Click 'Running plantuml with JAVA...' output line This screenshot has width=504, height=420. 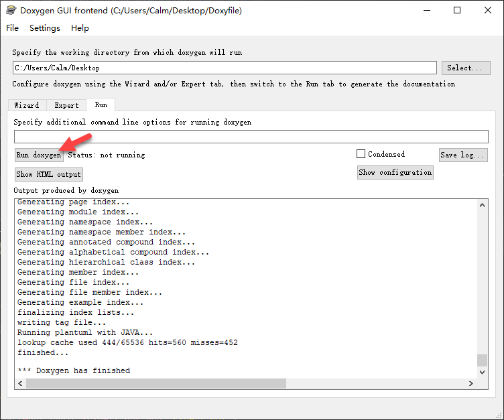tap(85, 333)
